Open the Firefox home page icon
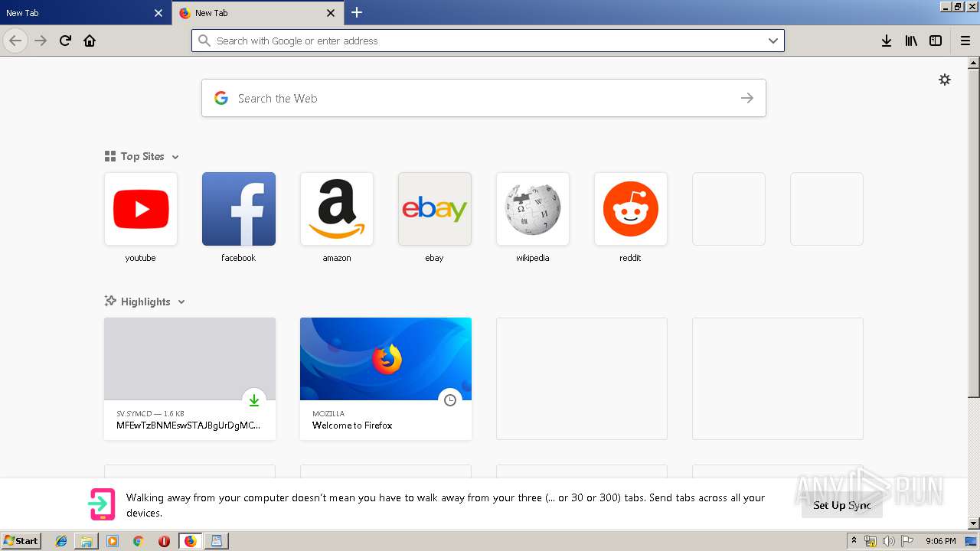980x551 pixels. 90,41
